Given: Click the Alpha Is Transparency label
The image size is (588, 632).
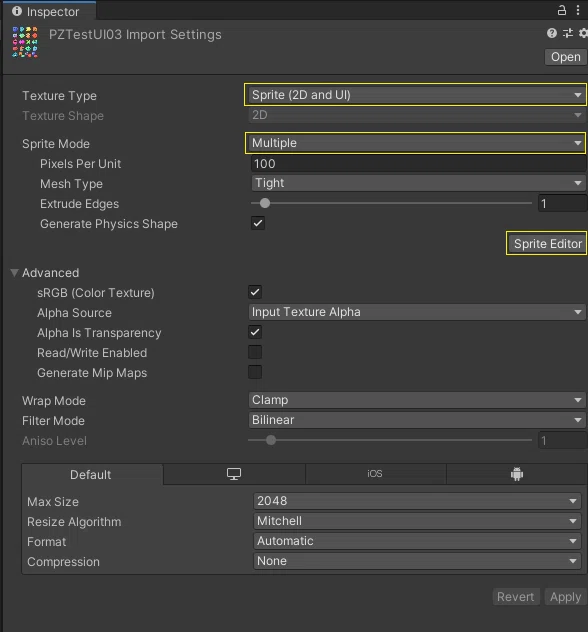Looking at the screenshot, I should [x=99, y=333].
